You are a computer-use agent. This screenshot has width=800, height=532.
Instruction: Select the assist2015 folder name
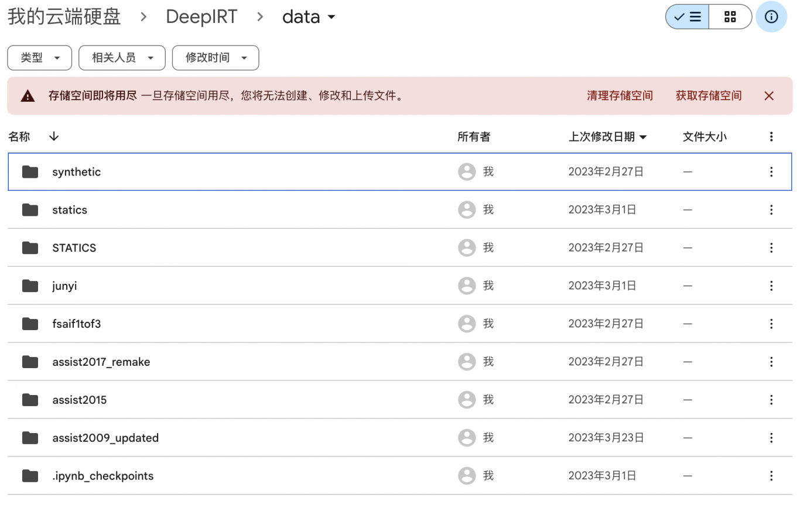point(80,400)
